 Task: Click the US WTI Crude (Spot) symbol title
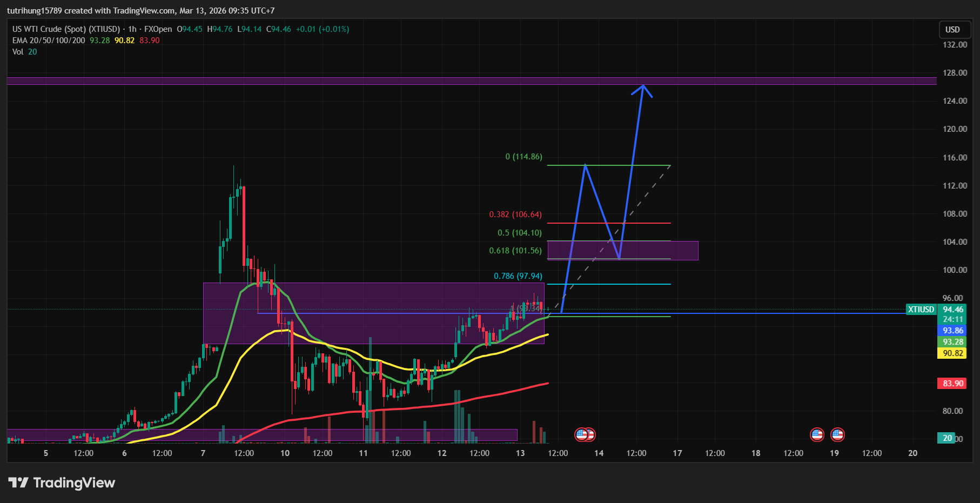pos(66,29)
